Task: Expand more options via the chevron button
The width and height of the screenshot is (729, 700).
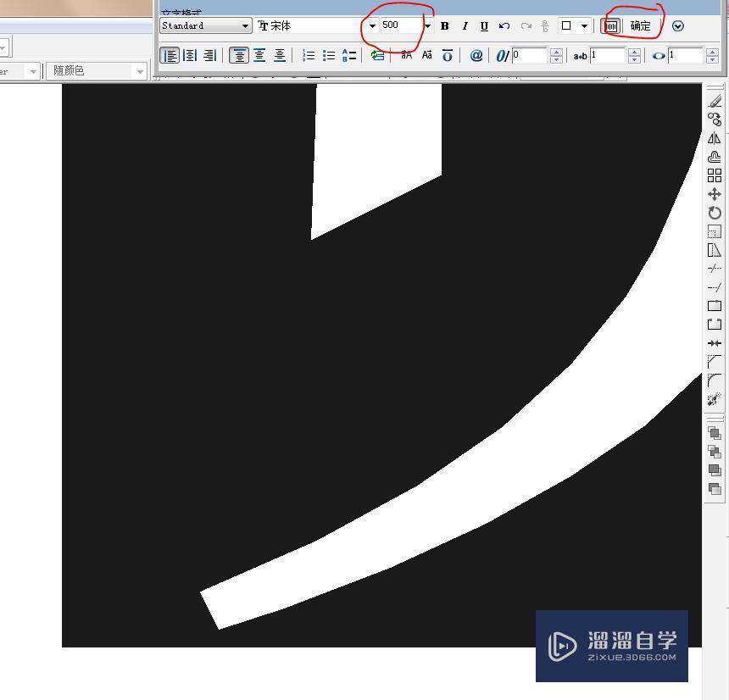Action: point(677,26)
